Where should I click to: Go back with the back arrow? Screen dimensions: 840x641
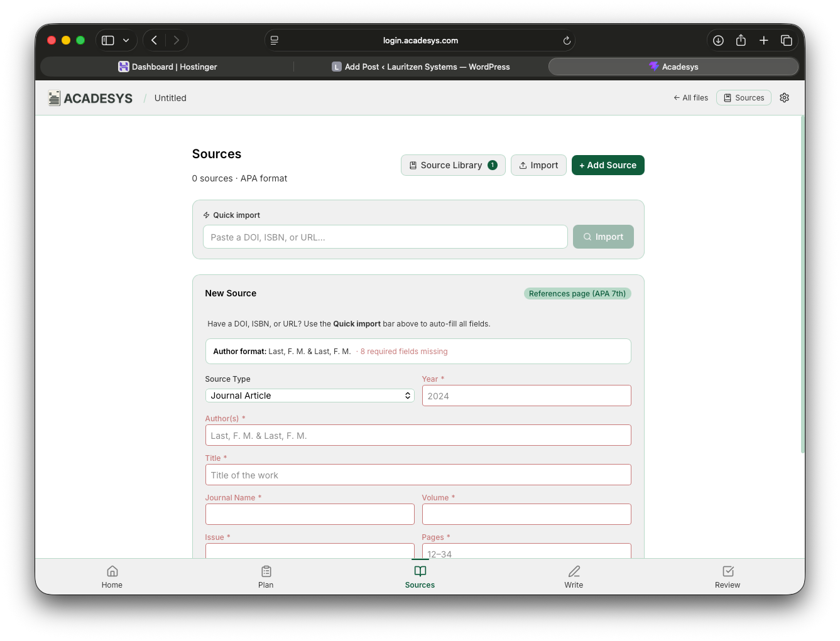(x=154, y=40)
